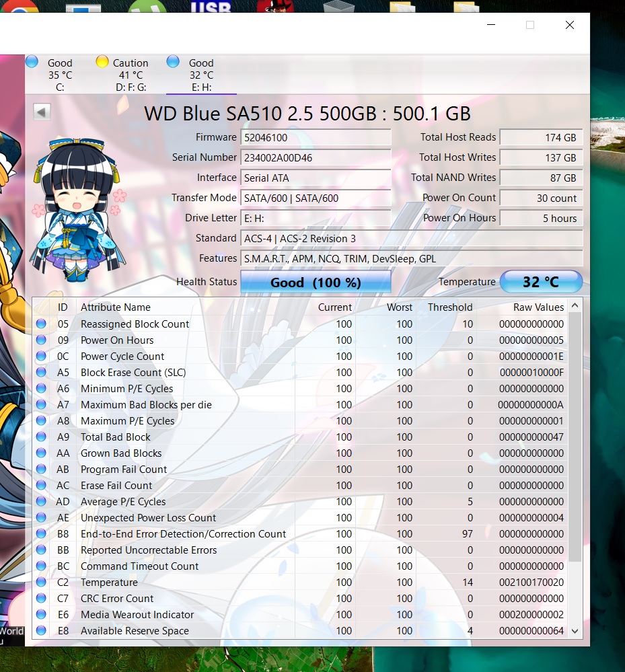625x672 pixels.
Task: Select the CRC Error Count row
Action: click(301, 599)
